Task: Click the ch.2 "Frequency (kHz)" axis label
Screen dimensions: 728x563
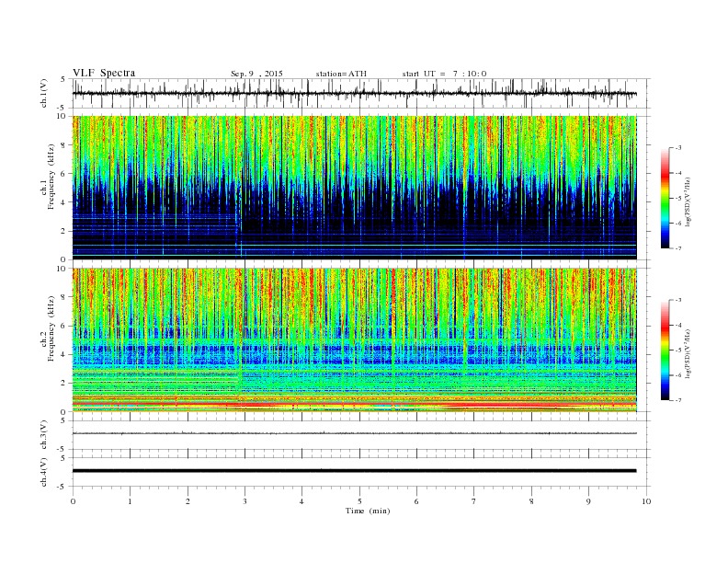Action: [51, 329]
